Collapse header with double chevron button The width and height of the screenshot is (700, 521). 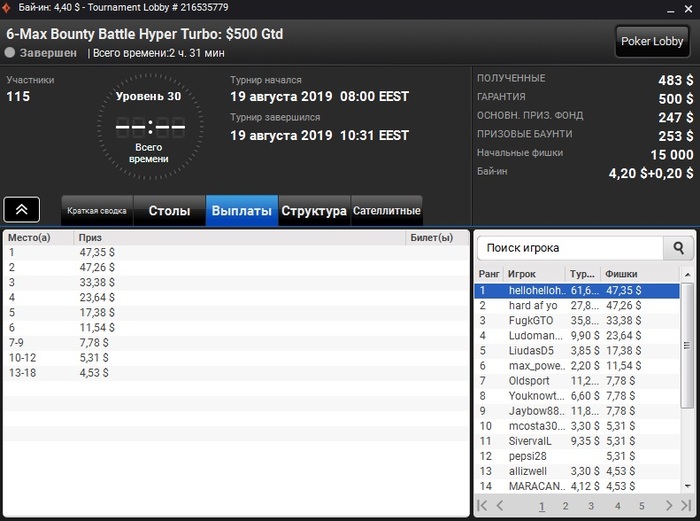point(21,209)
